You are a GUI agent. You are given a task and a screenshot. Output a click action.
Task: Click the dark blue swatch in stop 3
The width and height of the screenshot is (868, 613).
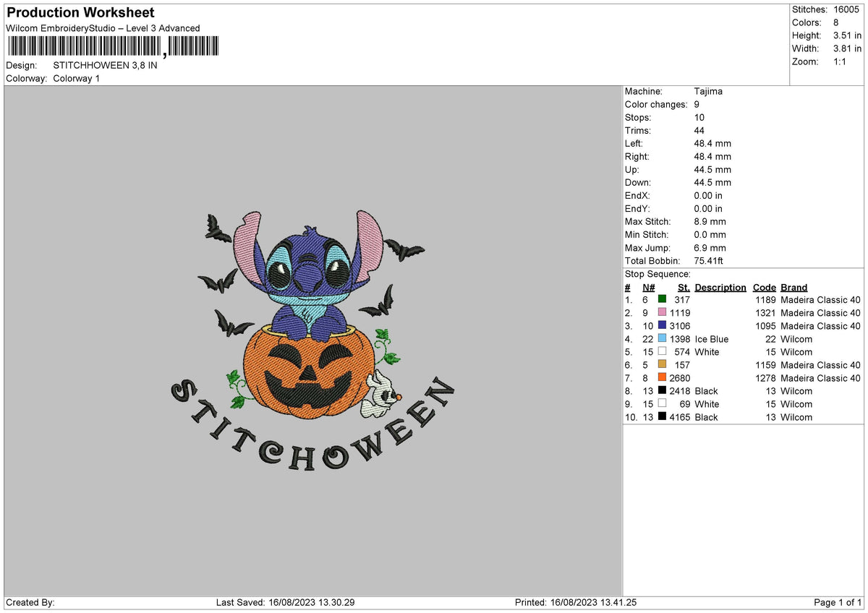click(662, 325)
